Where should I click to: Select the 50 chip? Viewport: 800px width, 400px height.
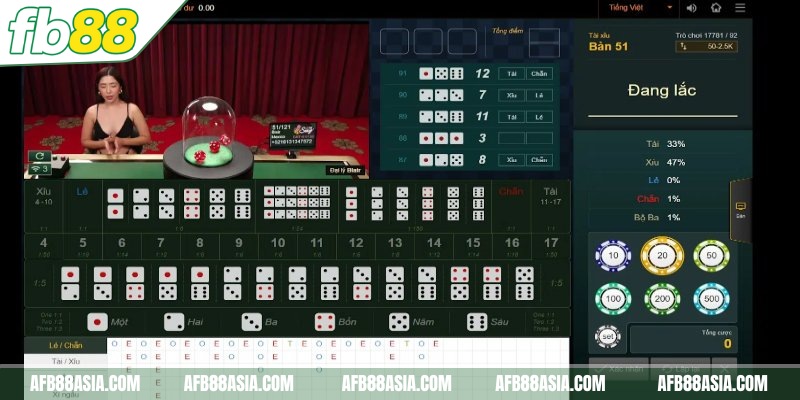coord(711,256)
